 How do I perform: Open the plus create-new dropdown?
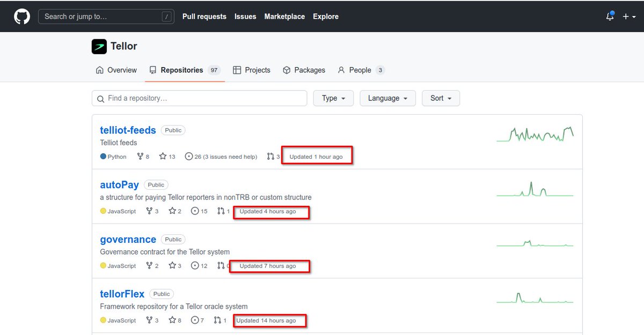click(x=629, y=17)
